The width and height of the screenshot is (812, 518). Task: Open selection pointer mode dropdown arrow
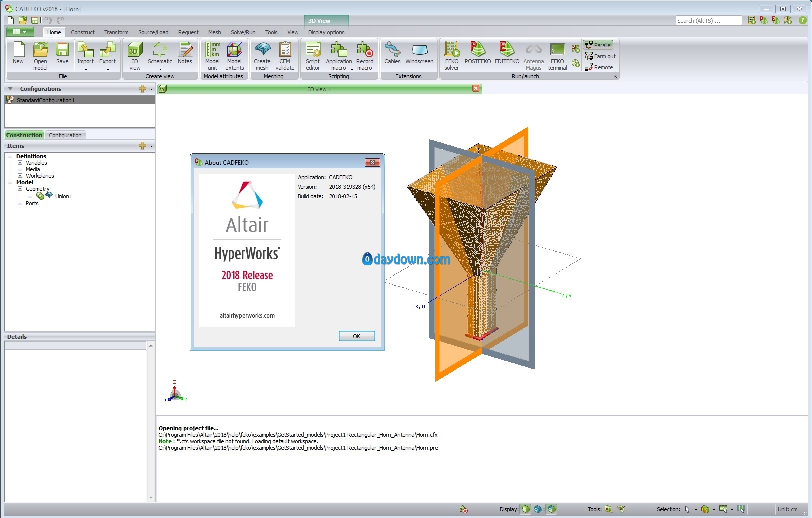[696, 510]
